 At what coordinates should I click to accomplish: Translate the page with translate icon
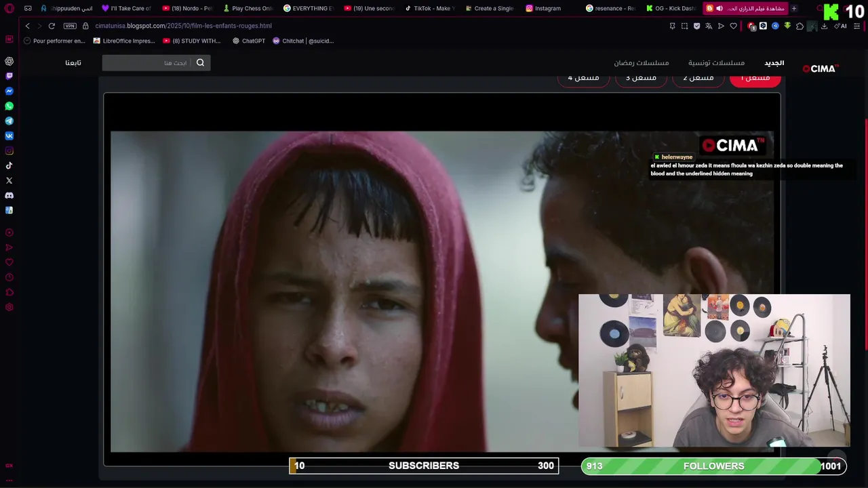pos(709,26)
